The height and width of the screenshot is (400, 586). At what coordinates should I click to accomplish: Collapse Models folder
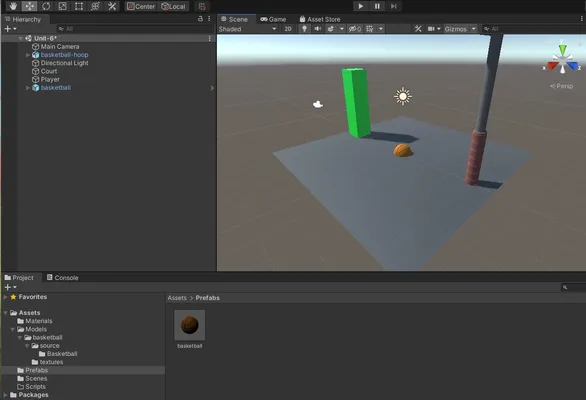pos(12,329)
